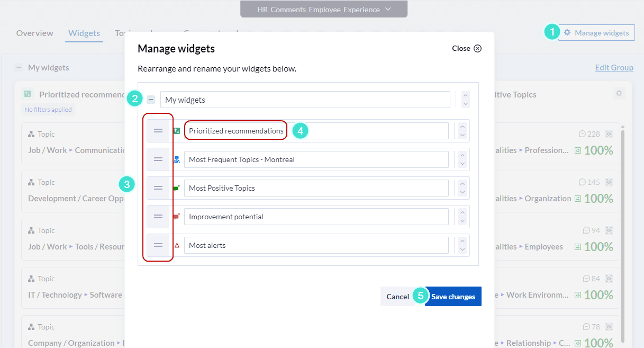Click Manage widgets dialog heading
Screen dimensions: 644x348
coord(176,49)
